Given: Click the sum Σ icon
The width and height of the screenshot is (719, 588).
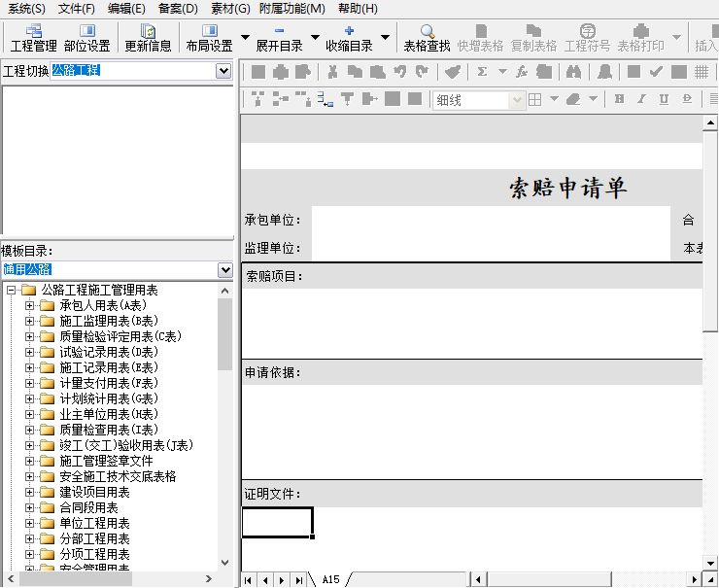Looking at the screenshot, I should [482, 72].
